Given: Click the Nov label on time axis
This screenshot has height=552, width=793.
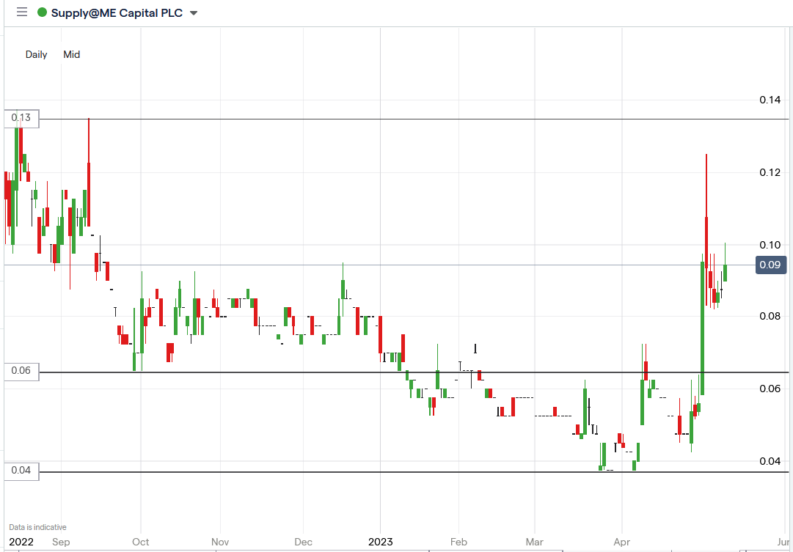Looking at the screenshot, I should 220,542.
